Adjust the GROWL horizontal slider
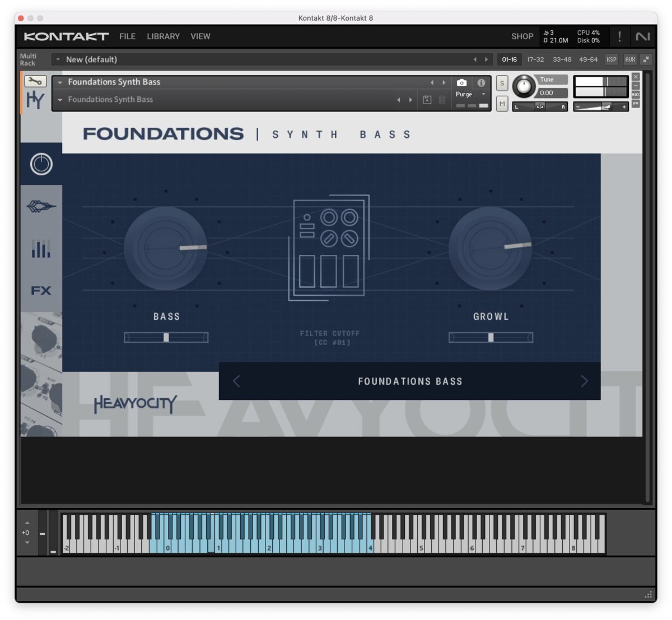The image size is (672, 620). click(491, 337)
